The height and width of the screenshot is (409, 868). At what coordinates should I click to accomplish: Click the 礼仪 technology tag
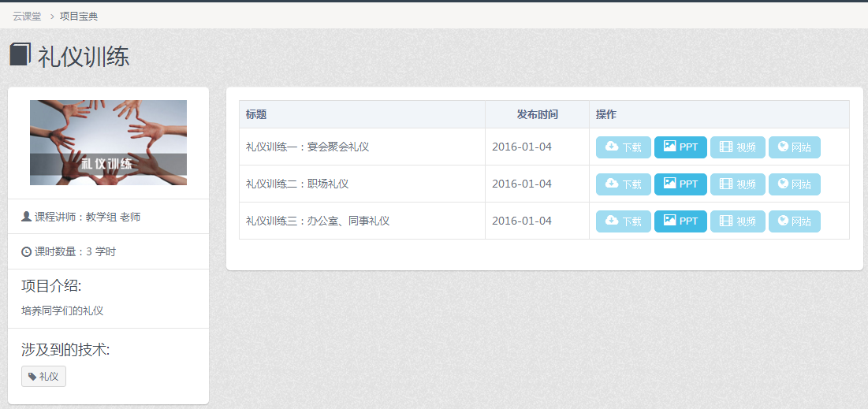[x=43, y=377]
